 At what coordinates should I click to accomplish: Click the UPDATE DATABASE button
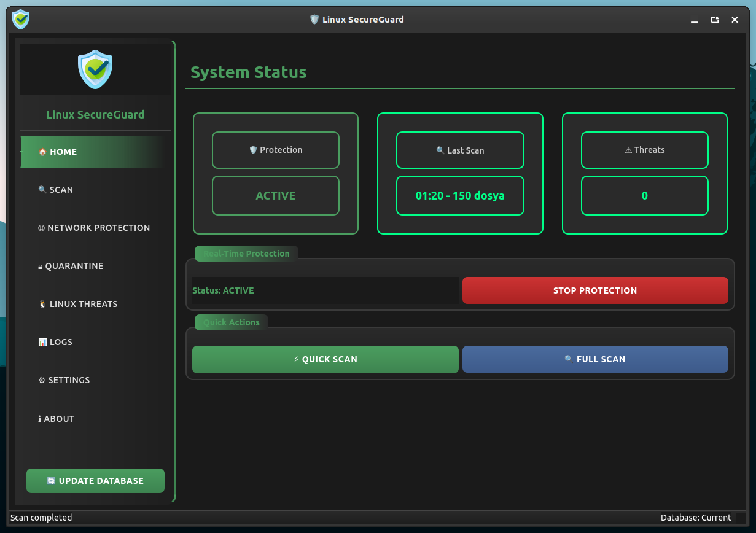(x=95, y=481)
